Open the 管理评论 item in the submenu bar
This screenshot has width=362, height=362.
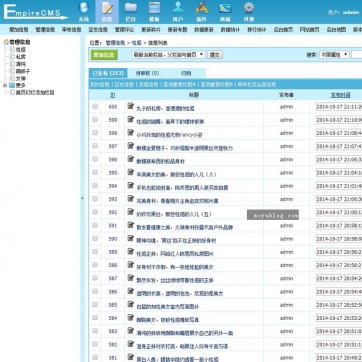coord(124,29)
